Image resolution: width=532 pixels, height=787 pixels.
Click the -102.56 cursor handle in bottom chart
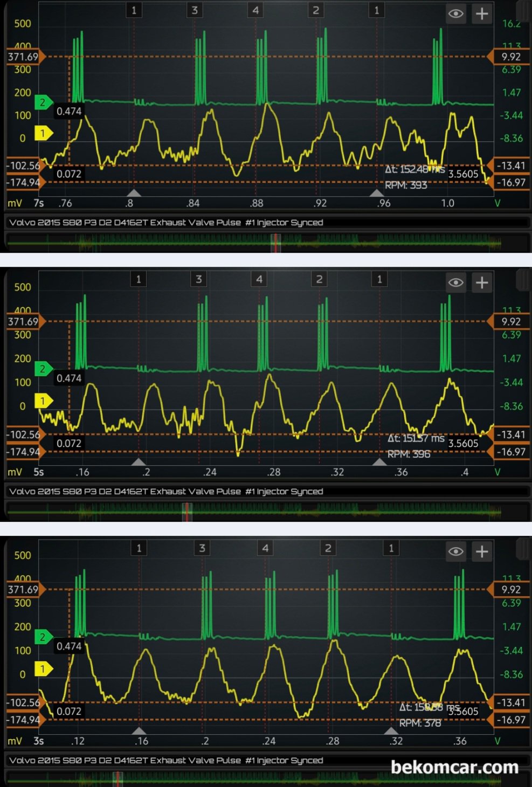click(24, 702)
